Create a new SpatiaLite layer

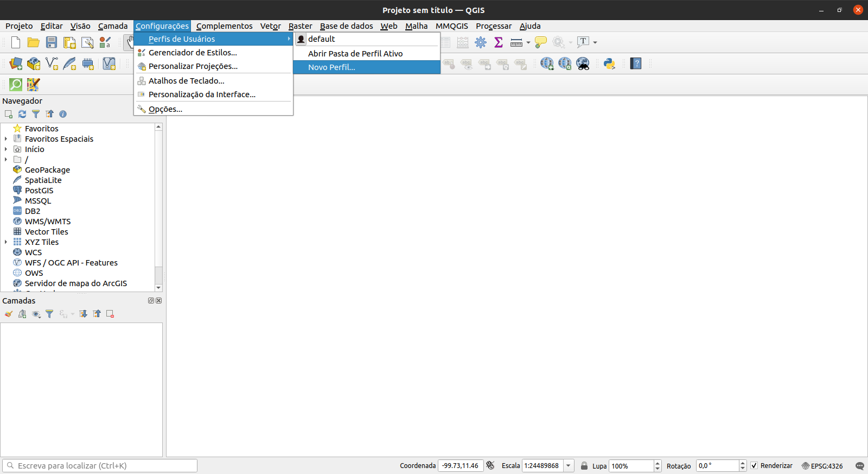click(x=69, y=64)
